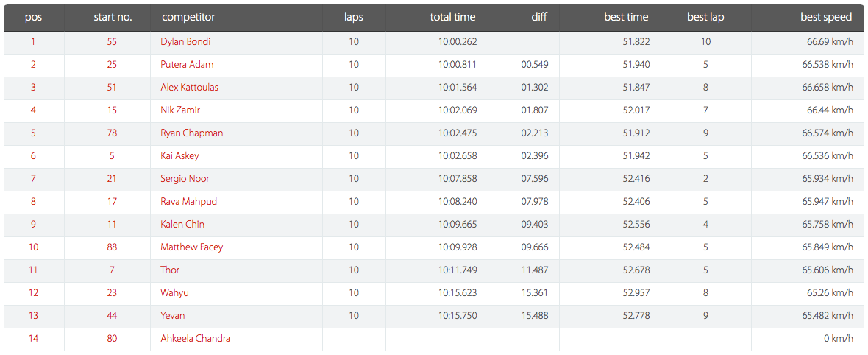Click the best speed column header
The image size is (868, 355).
(826, 17)
